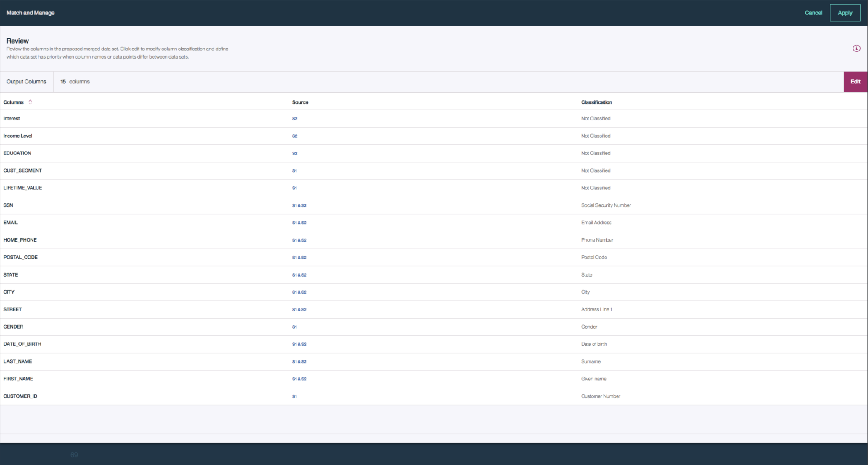Open the S1 source for CUST_SEGMENT
This screenshot has height=465, width=868.
[294, 170]
